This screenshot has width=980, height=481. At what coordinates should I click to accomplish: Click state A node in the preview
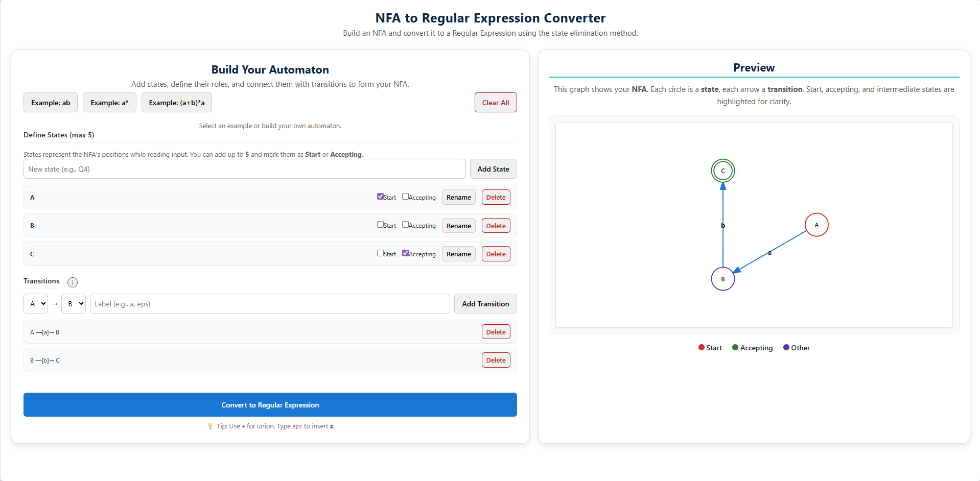(816, 225)
